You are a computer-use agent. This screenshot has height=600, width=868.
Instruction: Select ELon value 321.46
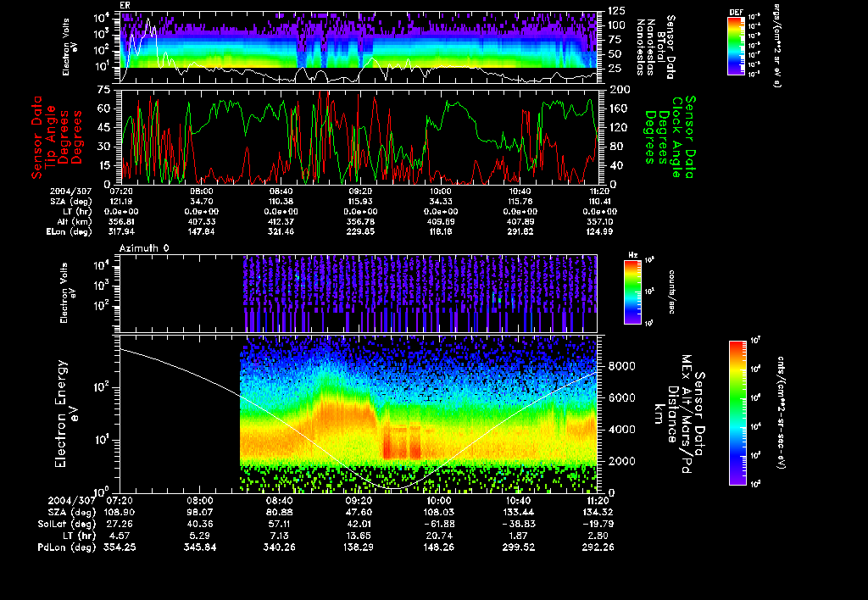pos(281,231)
